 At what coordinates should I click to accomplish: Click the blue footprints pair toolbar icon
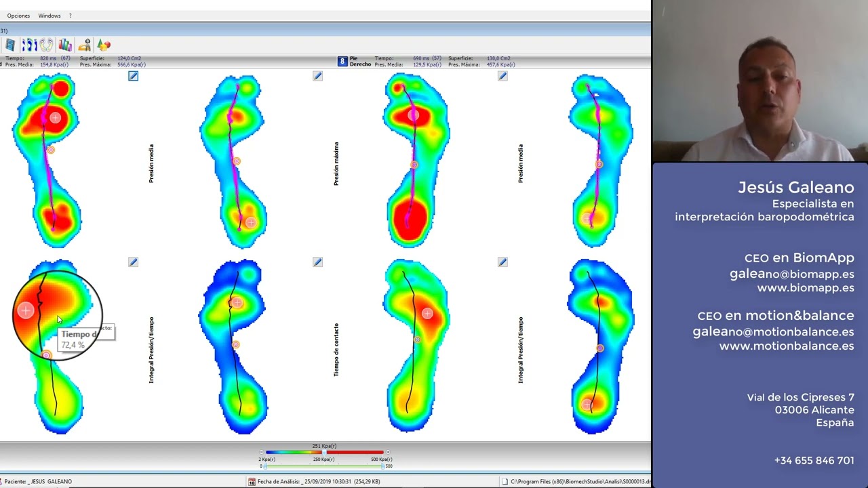29,45
